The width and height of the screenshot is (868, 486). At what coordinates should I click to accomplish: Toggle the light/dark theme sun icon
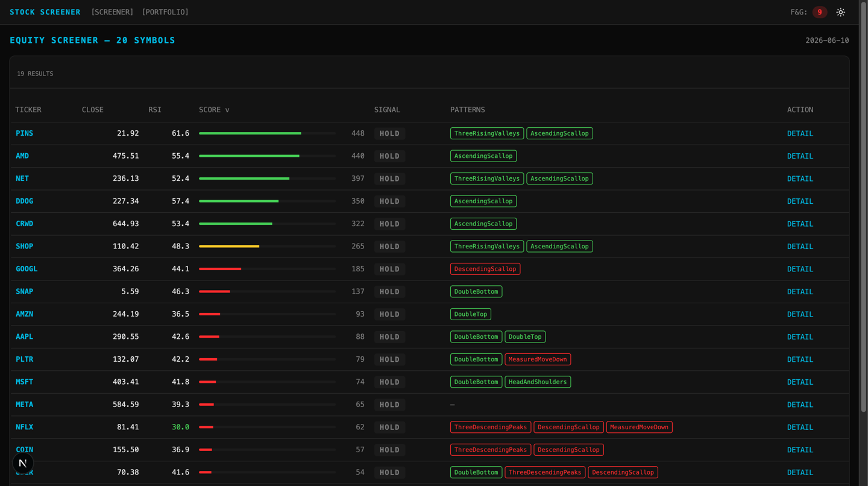pos(840,12)
